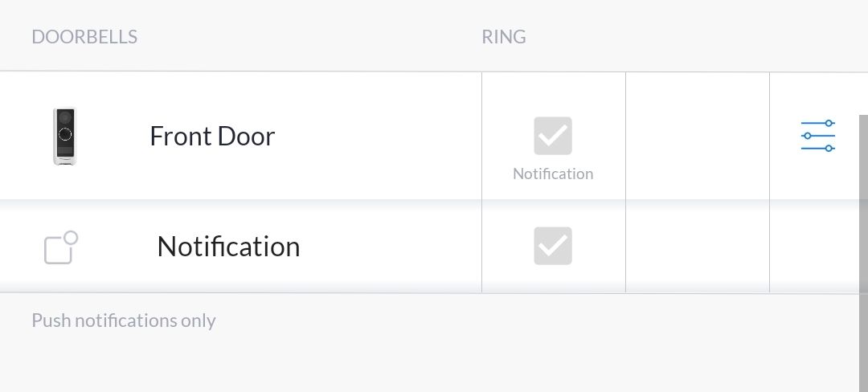Image resolution: width=868 pixels, height=392 pixels.
Task: Toggle Front Door ring notification checkbox
Action: click(553, 136)
